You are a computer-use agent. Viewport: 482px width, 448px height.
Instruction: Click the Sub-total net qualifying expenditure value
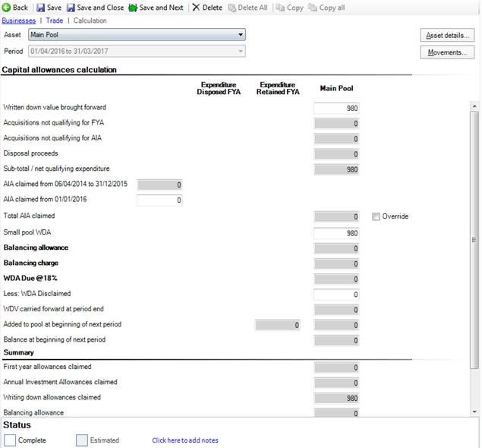pyautogui.click(x=336, y=170)
